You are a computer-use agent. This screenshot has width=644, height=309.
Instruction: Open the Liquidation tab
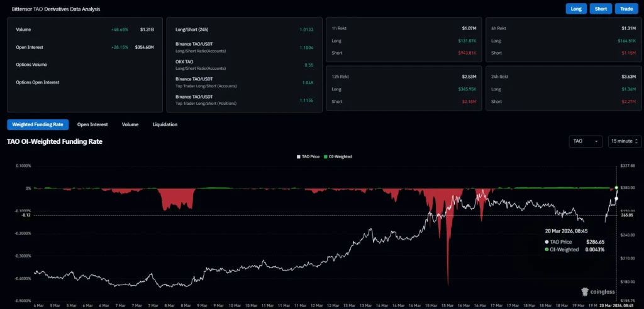tap(165, 124)
